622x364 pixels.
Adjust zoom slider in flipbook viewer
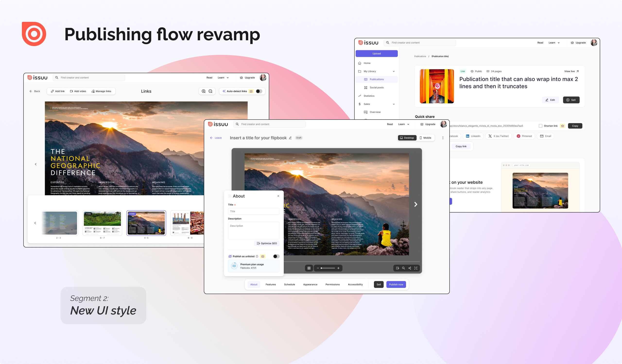point(328,268)
